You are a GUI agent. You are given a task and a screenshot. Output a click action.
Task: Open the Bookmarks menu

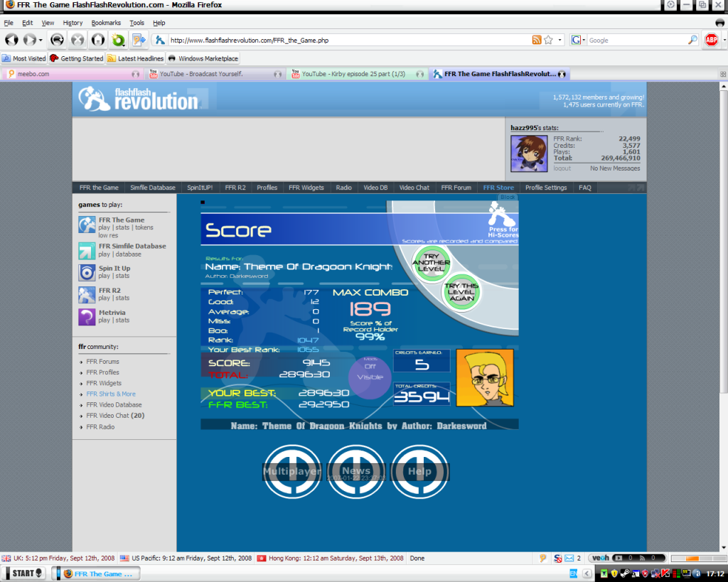click(106, 23)
